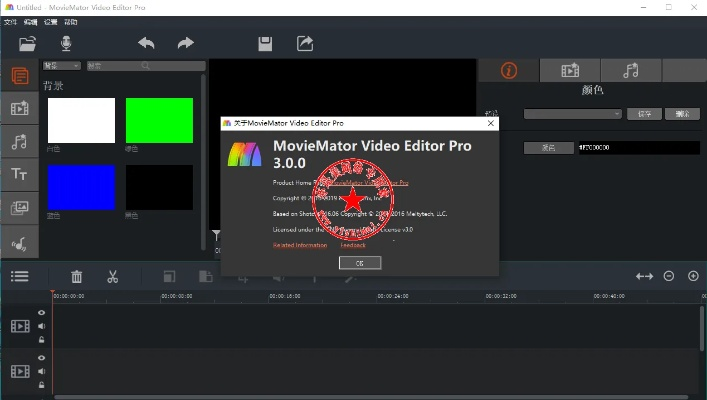This screenshot has height=400, width=707.
Task: Toggle eye visibility on first video track
Action: point(42,313)
